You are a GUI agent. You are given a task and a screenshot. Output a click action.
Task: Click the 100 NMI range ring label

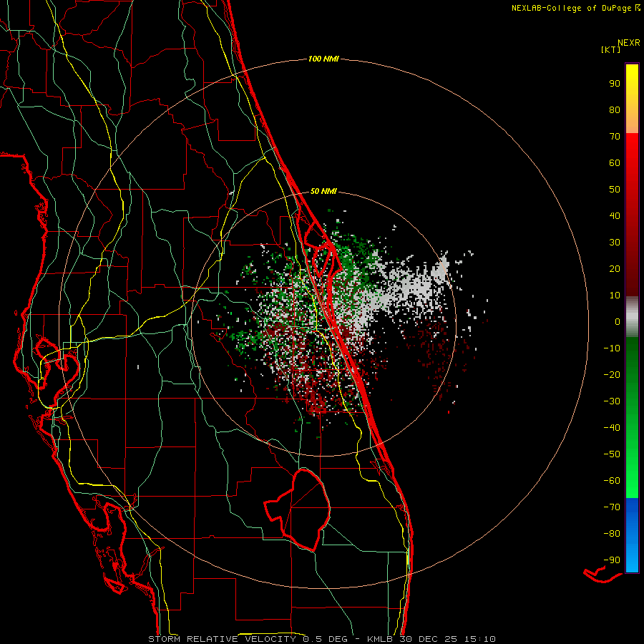323,59
